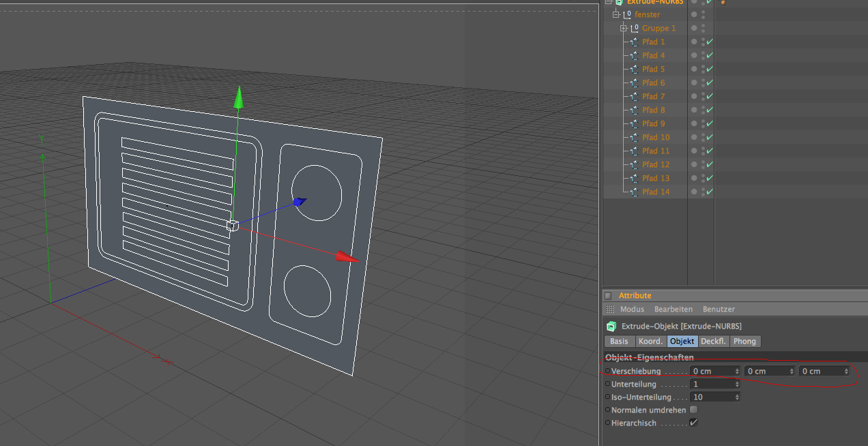868x446 pixels.
Task: Click the white axis origin cube in viewport
Action: pos(232,226)
